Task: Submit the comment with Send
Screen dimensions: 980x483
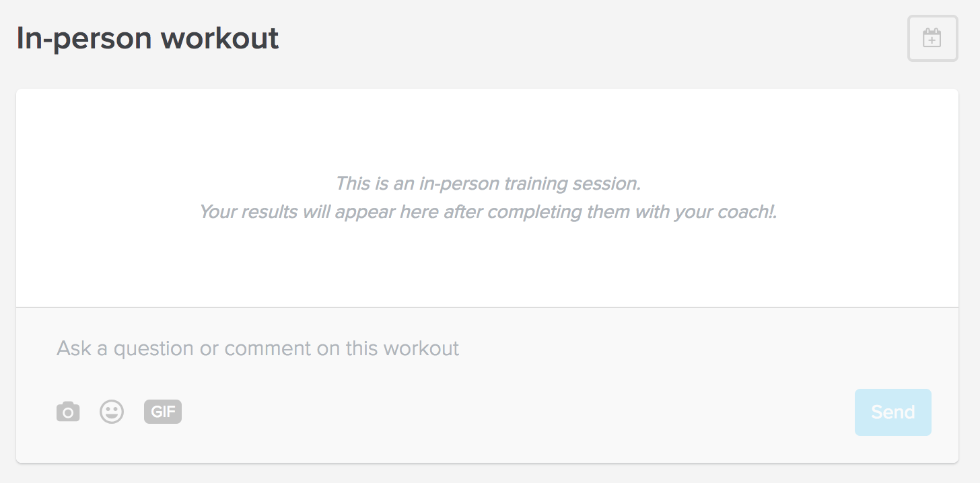Action: click(x=893, y=412)
